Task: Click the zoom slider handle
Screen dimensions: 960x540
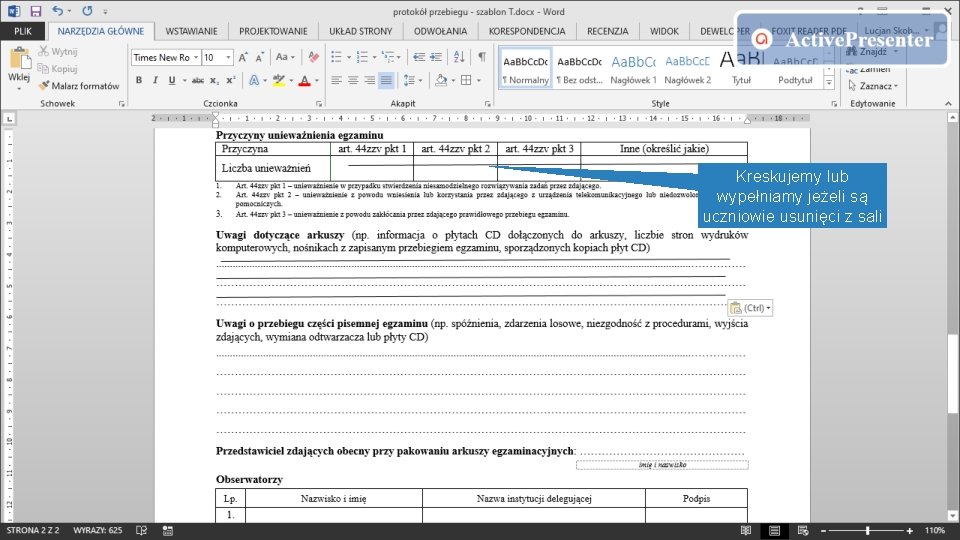Action: [868, 531]
